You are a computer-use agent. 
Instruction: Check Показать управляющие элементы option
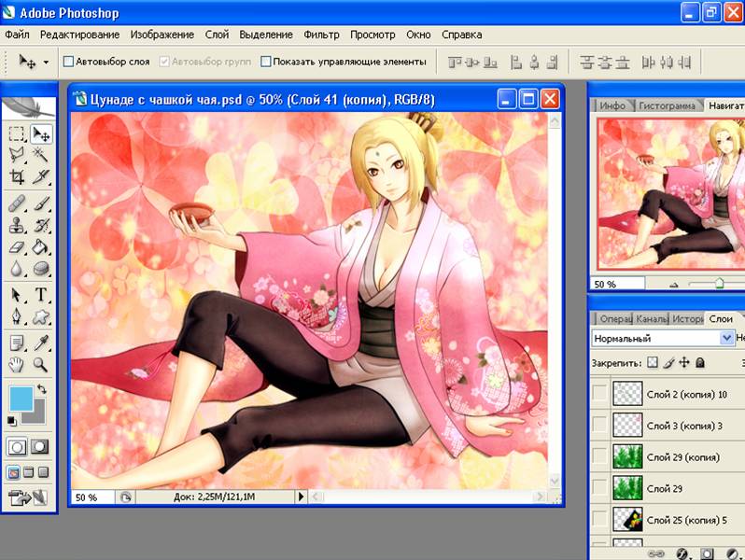266,62
